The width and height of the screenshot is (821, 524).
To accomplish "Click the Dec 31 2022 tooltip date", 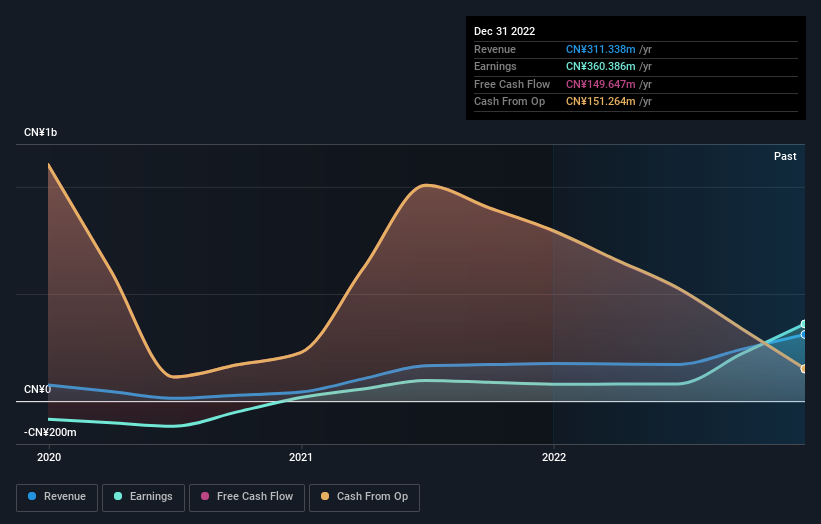I will (x=504, y=31).
